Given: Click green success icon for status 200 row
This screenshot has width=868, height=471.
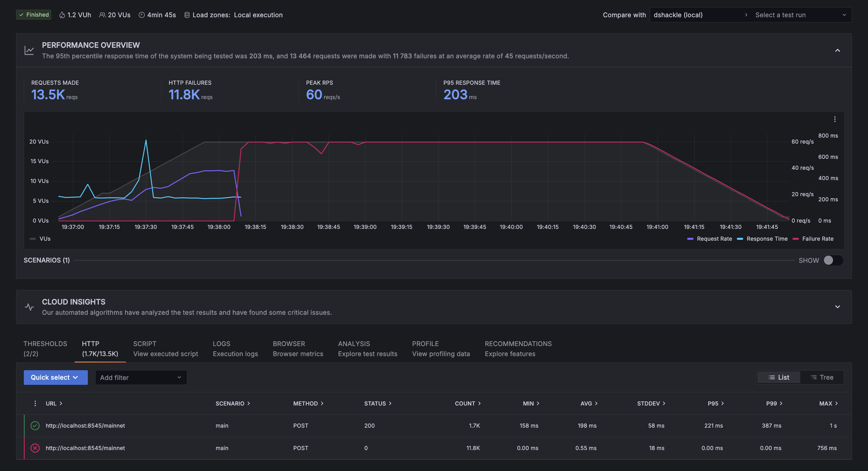Looking at the screenshot, I should [35, 426].
